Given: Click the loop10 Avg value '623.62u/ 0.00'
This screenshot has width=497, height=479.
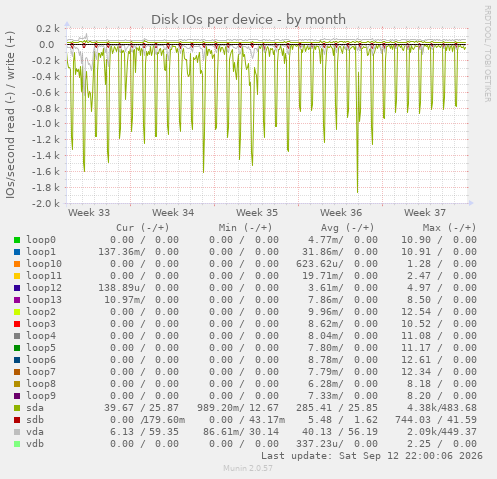Looking at the screenshot, I should [x=337, y=264].
